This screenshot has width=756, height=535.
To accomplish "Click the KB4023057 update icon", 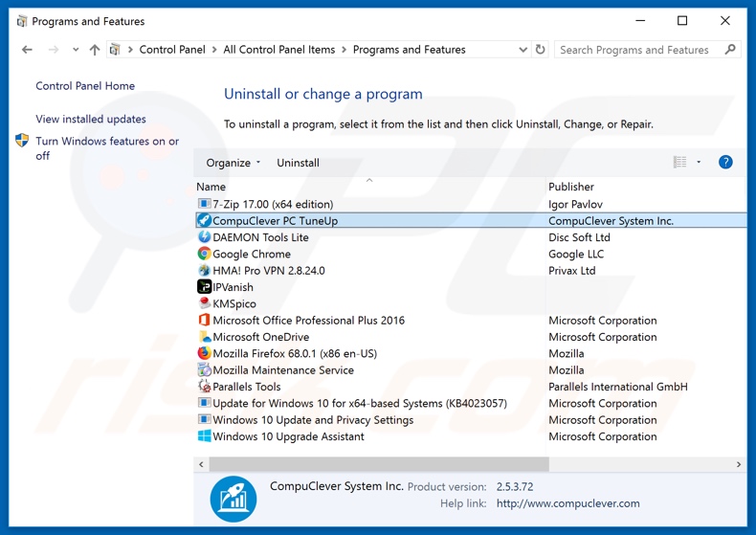I will tap(205, 403).
